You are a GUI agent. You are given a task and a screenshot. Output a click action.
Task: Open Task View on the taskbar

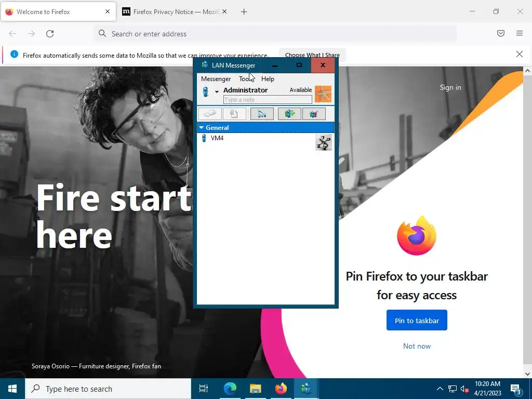pos(203,389)
